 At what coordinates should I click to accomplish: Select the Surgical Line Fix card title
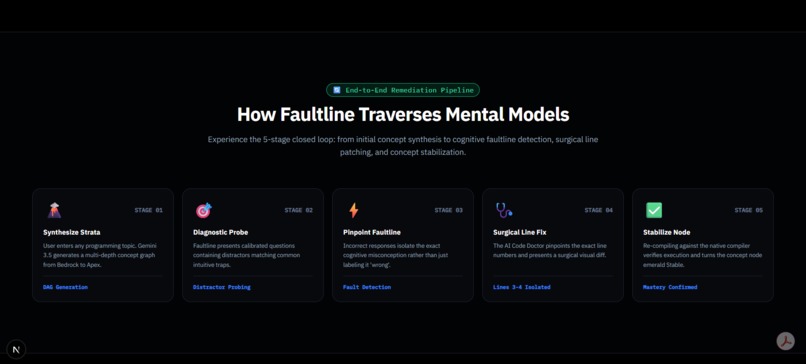pos(520,232)
